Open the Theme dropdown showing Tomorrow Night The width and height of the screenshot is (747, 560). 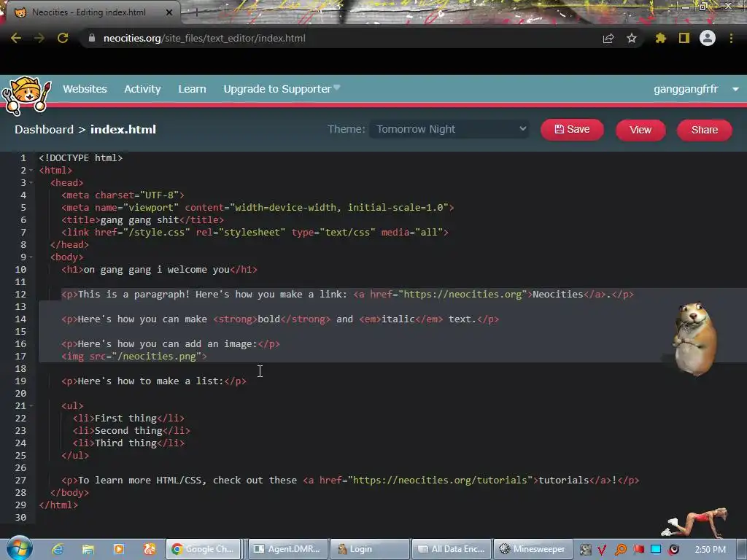coord(449,129)
